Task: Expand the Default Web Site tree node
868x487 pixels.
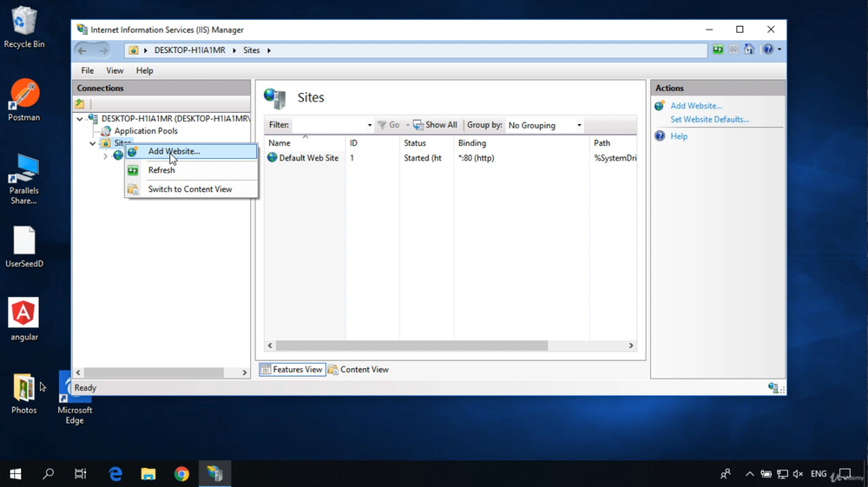Action: point(105,156)
